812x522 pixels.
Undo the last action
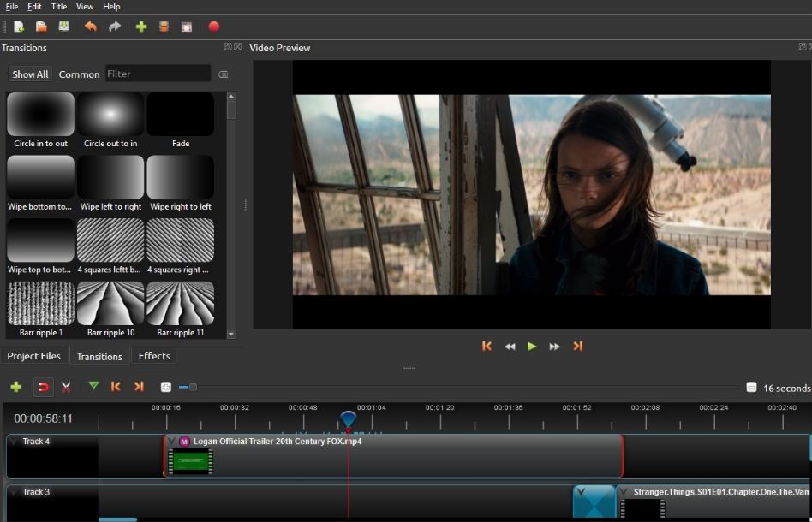(91, 27)
